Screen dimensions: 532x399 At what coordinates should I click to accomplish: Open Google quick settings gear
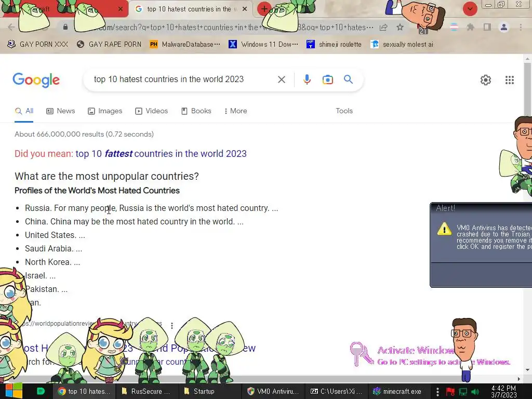pos(486,80)
